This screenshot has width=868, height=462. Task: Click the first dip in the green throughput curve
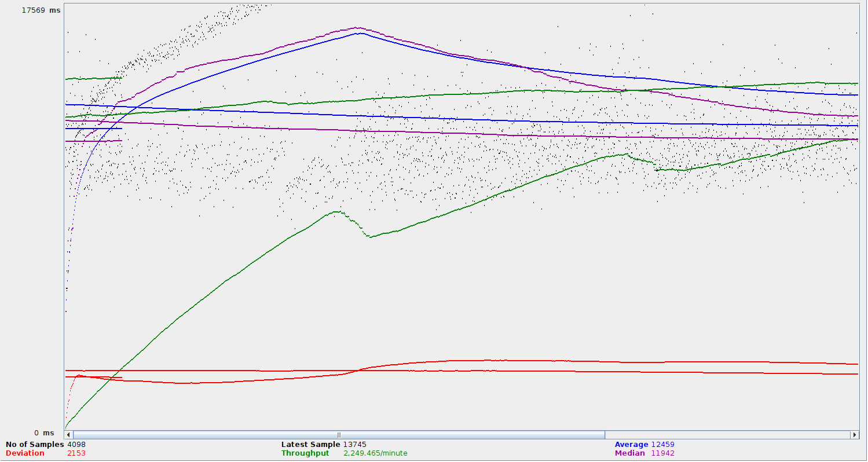coord(369,237)
